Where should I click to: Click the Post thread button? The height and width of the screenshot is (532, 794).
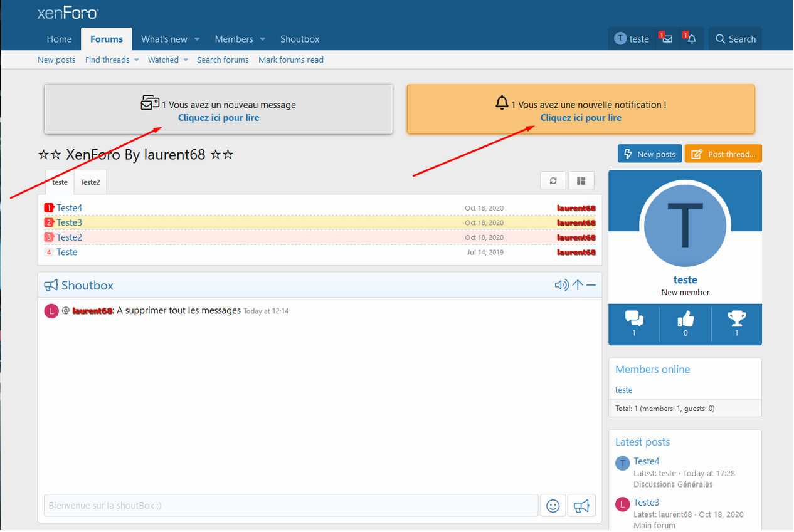tap(723, 154)
